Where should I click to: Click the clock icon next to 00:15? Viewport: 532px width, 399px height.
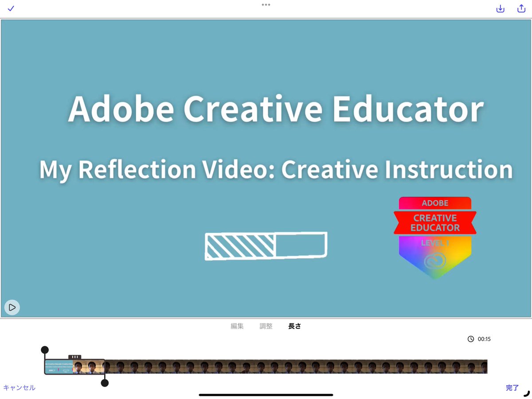471,339
